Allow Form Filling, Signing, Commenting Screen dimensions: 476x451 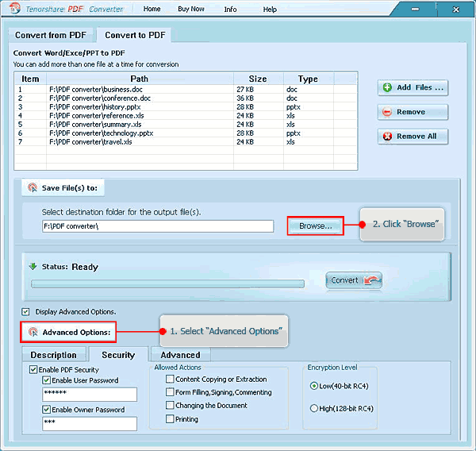coord(170,392)
